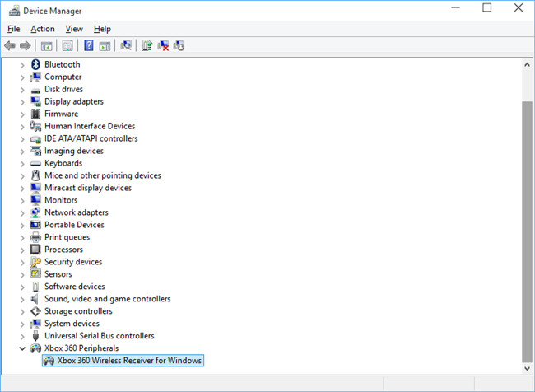Select the Universal Serial Bus plug icon
Screen dimensions: 535x392
[35, 336]
